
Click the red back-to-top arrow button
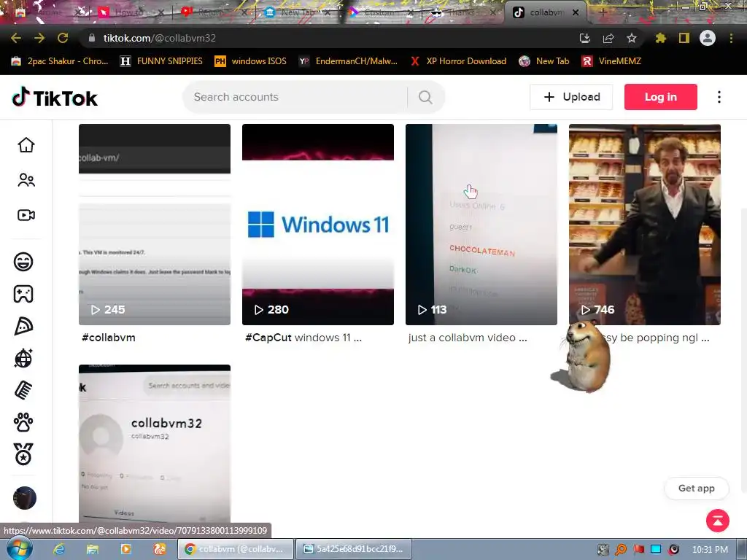pos(718,521)
